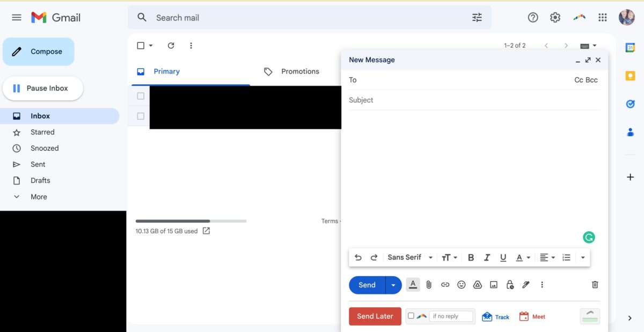Open the select dropdown arrow

point(151,46)
